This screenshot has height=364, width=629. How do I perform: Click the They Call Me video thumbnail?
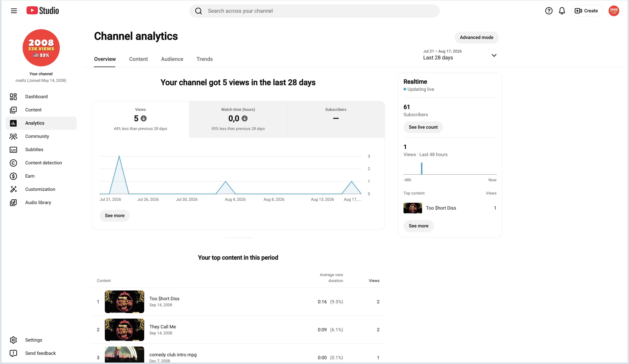(124, 330)
